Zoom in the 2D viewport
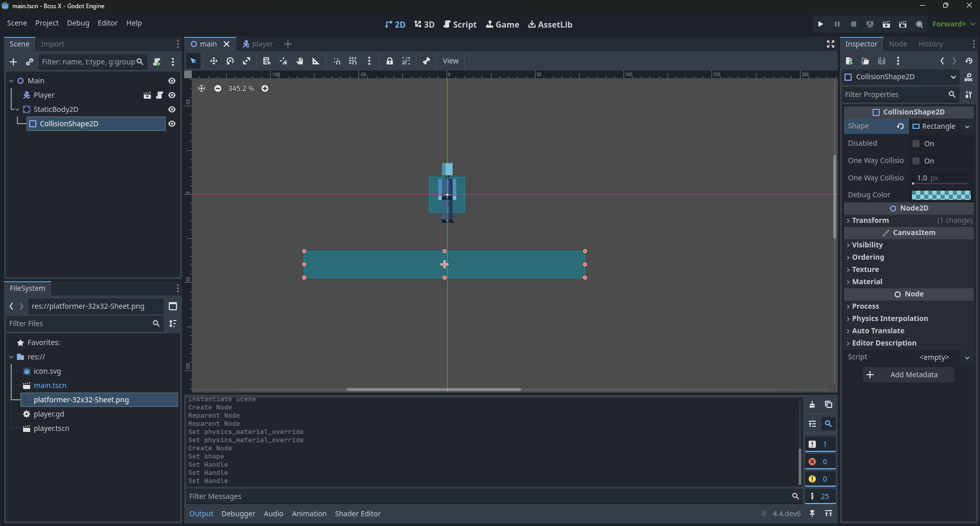Screen dimensions: 980x526 (265, 88)
